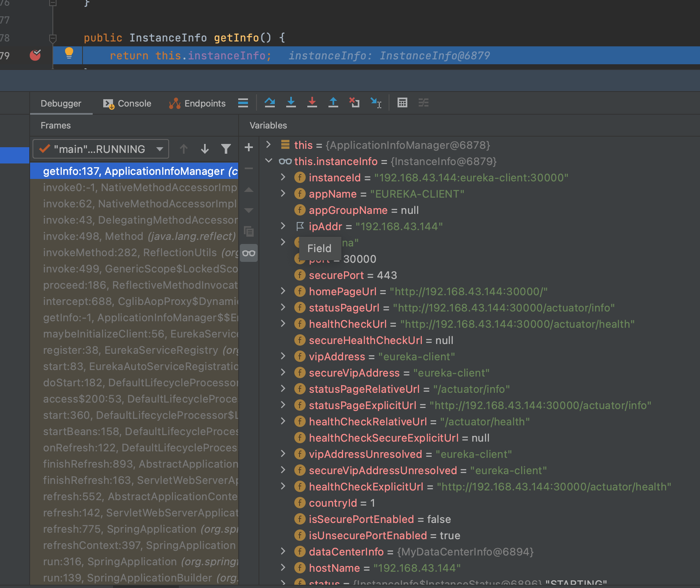Click the red Force Step Into icon
This screenshot has width=700, height=588.
[x=312, y=103]
